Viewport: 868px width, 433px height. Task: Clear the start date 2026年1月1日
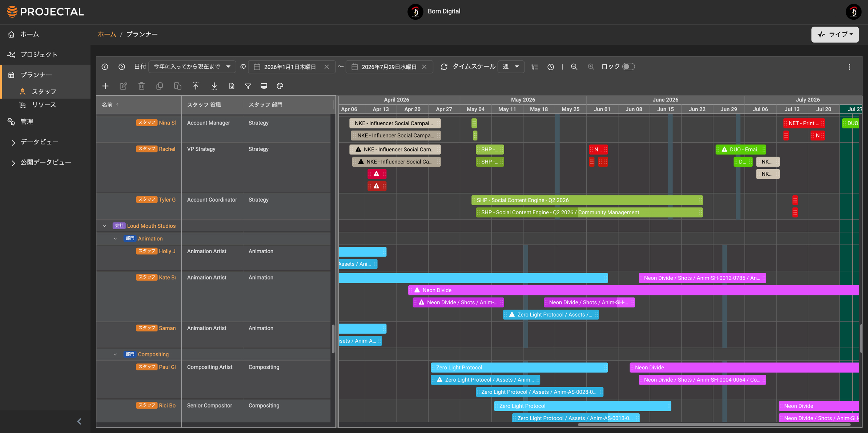pos(327,67)
